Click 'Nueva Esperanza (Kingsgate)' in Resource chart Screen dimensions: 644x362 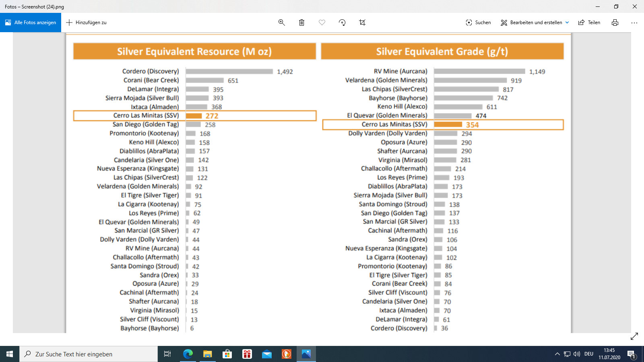point(138,169)
